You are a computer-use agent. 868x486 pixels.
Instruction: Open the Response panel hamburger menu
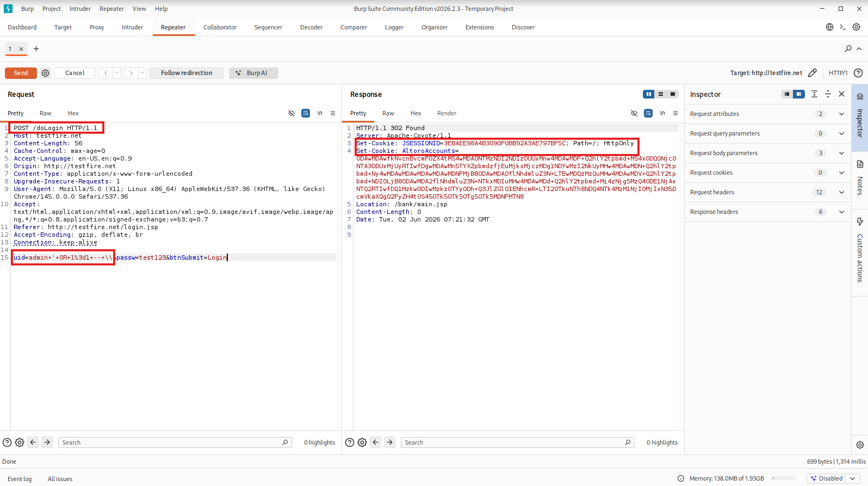point(675,113)
